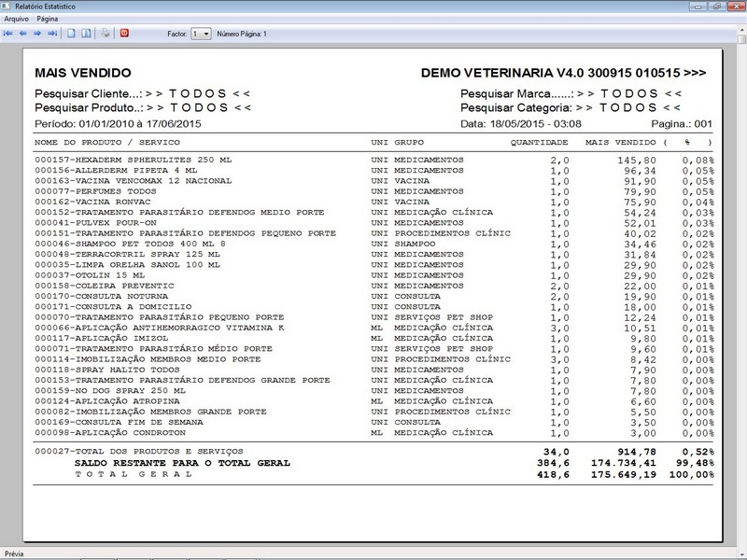Select row 000118-SPRAY HALITO TODOS
Screen dimensions: 747x560
coord(374,370)
